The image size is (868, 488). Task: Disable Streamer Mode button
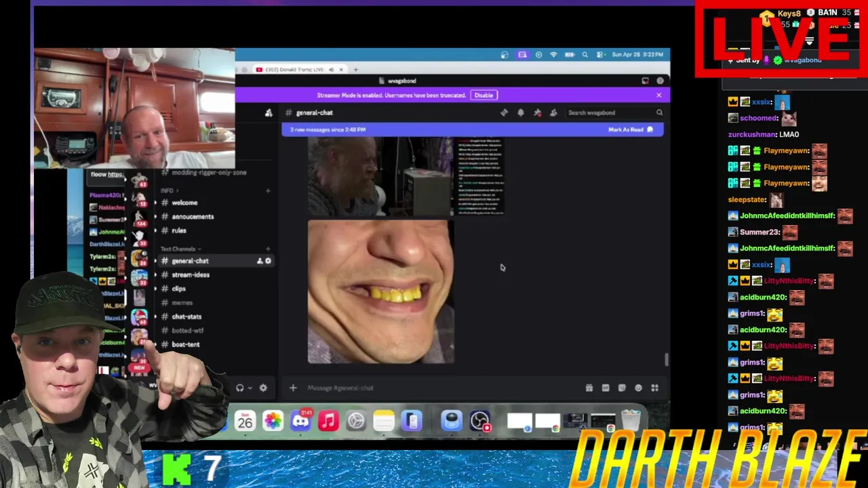pyautogui.click(x=484, y=96)
